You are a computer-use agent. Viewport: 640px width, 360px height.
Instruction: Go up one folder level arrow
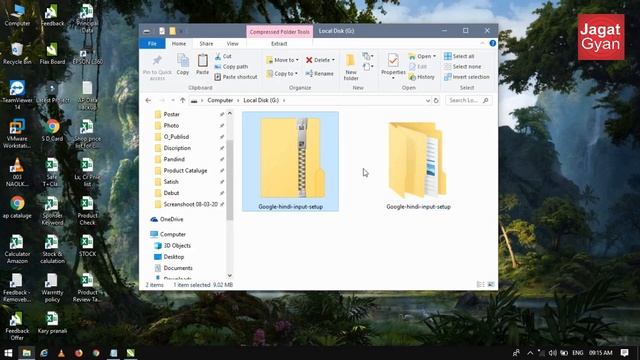(182, 100)
